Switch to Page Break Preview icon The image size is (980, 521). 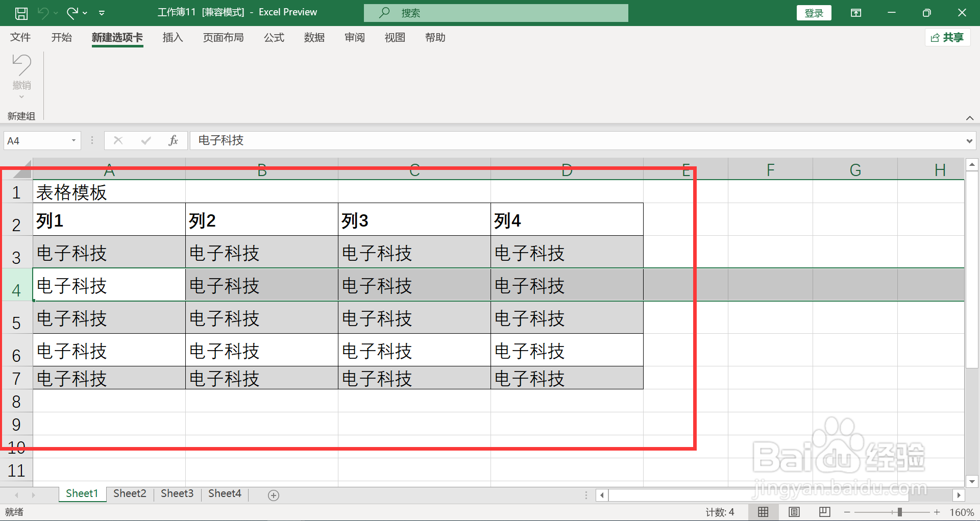[x=825, y=512]
